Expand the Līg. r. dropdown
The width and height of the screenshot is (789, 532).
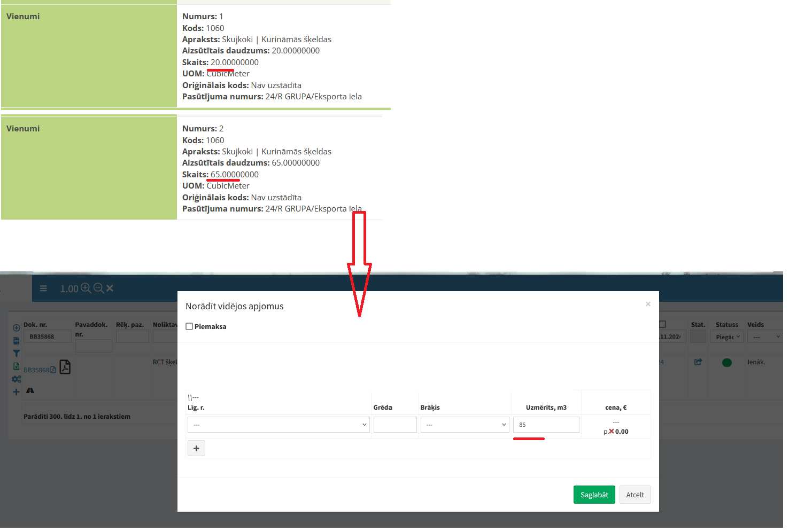click(278, 425)
